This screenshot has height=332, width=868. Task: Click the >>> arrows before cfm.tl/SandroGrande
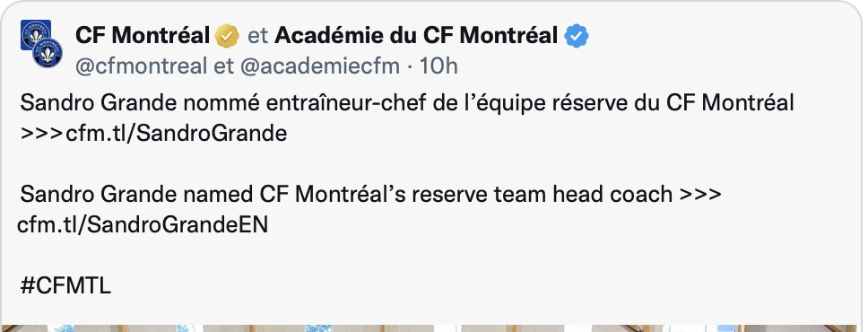click(41, 134)
